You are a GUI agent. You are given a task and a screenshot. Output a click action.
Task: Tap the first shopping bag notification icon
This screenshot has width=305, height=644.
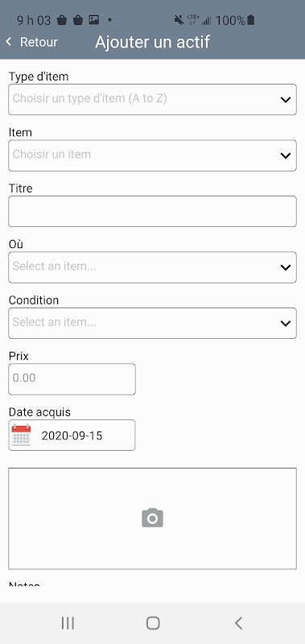[x=62, y=19]
